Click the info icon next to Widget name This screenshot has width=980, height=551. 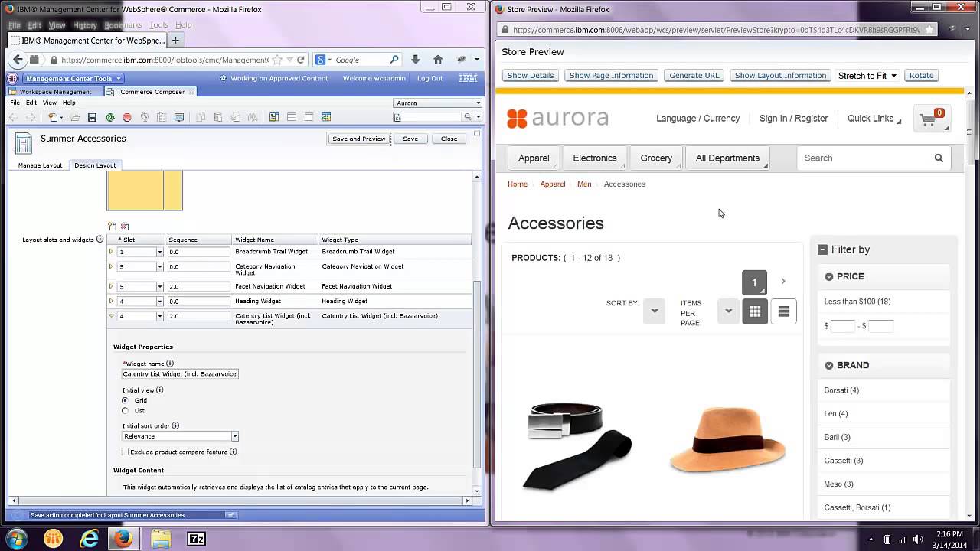coord(170,364)
